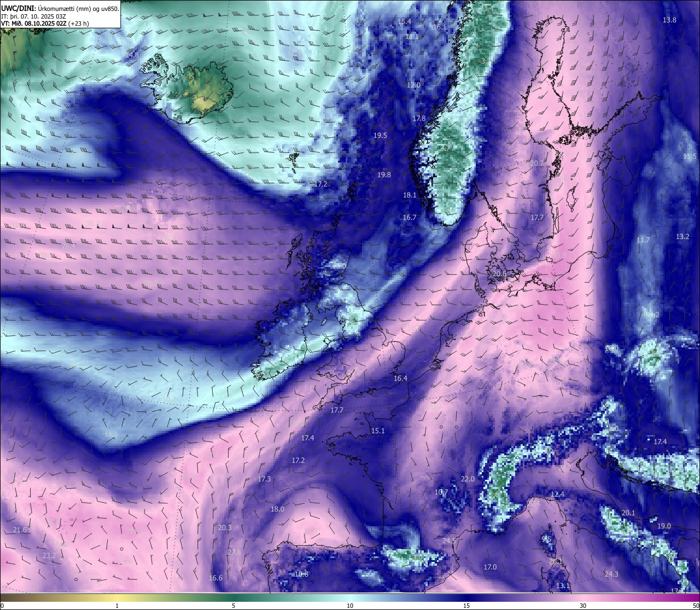Click the 16.6 value at the bottom
The width and height of the screenshot is (700, 610).
pyautogui.click(x=216, y=578)
